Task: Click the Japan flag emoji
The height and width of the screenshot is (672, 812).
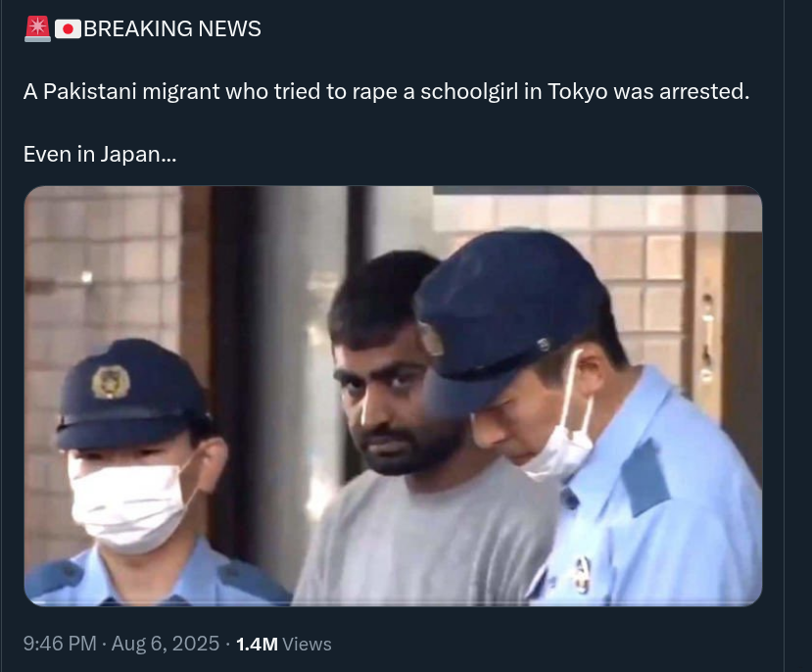Action: pos(68,29)
